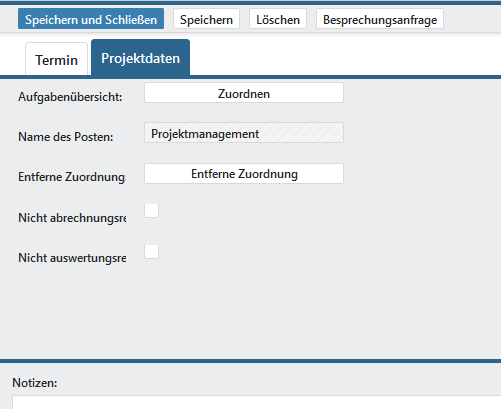This screenshot has height=409, width=501.
Task: Select the Projektdaten tab
Action: point(140,58)
